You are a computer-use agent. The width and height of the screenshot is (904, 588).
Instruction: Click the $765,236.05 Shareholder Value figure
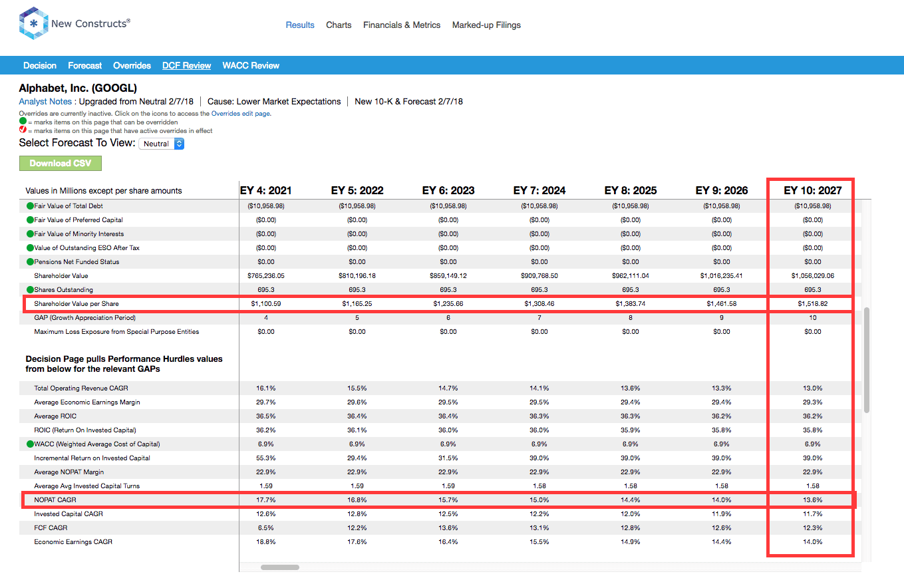(x=265, y=276)
